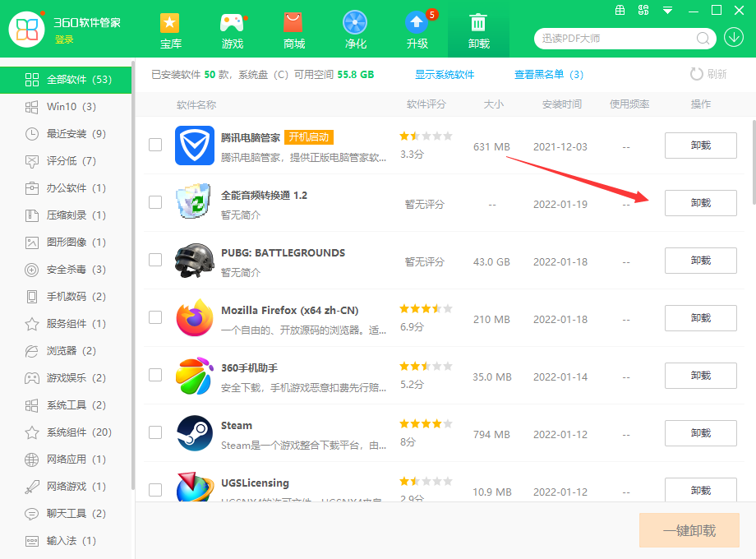Click the 腾讯电脑管家 app icon
This screenshot has width=756, height=559.
click(x=194, y=146)
